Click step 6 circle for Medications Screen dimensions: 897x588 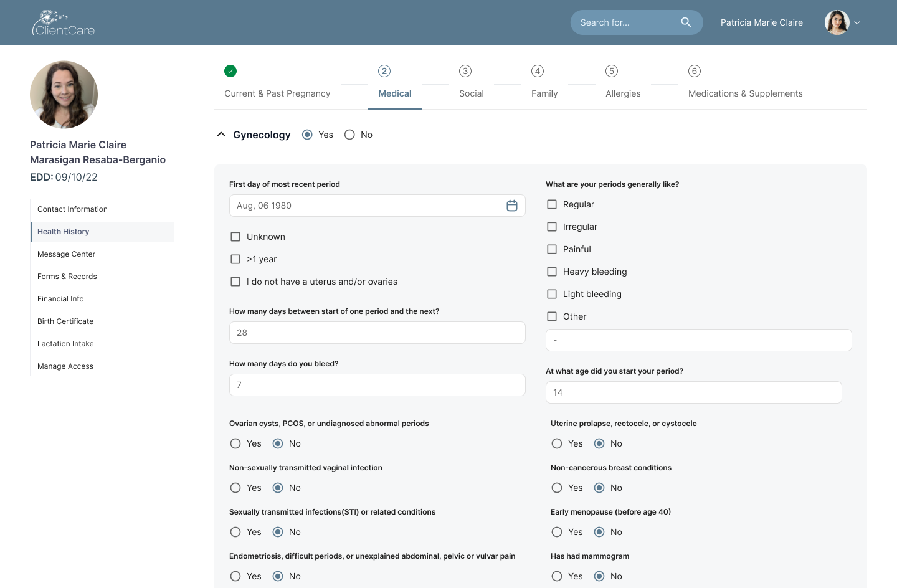[x=694, y=71]
